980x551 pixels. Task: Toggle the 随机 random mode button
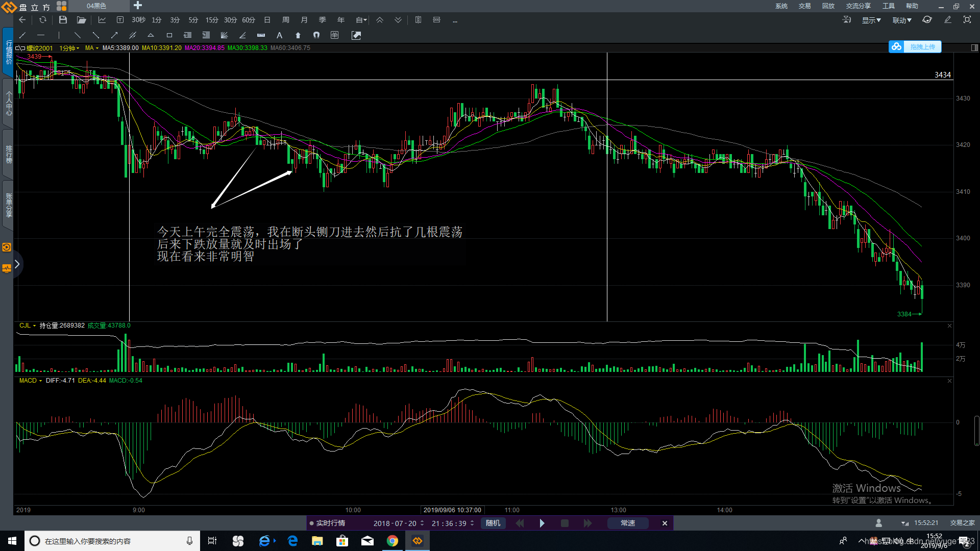tap(493, 523)
